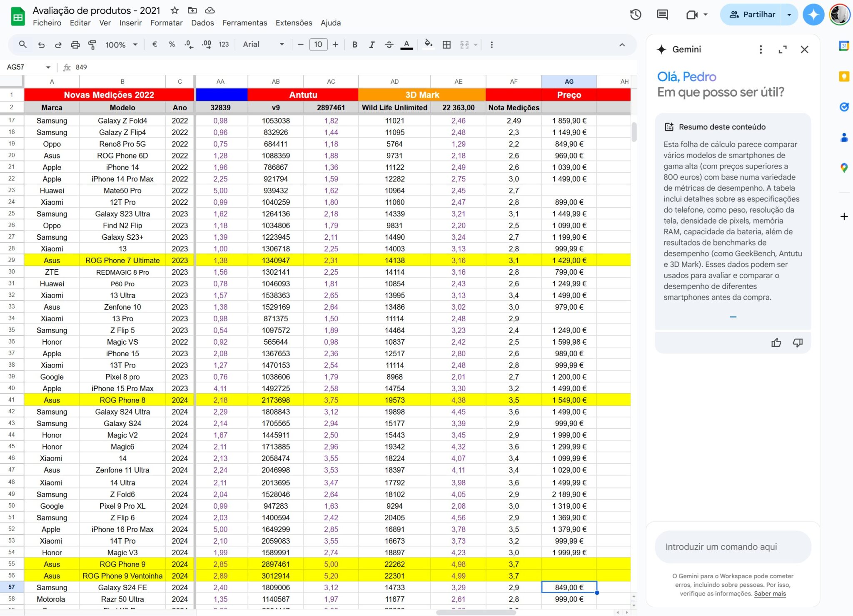Show more toolbar options
The image size is (853, 616).
pyautogui.click(x=491, y=45)
